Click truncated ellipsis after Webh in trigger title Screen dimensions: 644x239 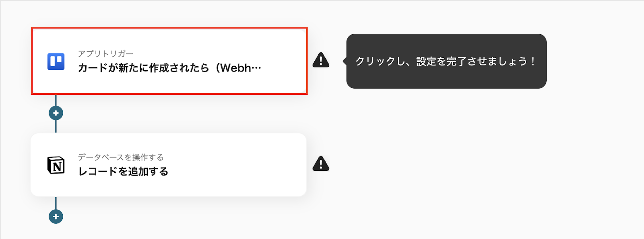pyautogui.click(x=256, y=68)
